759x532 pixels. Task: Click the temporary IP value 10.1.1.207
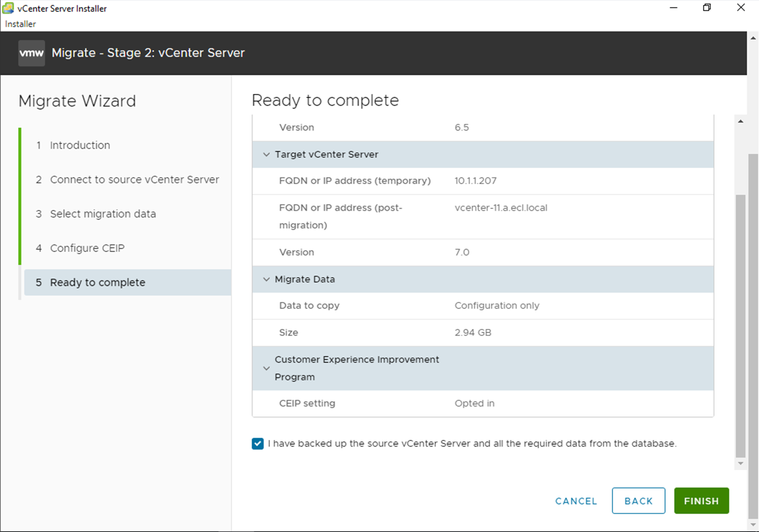click(475, 181)
